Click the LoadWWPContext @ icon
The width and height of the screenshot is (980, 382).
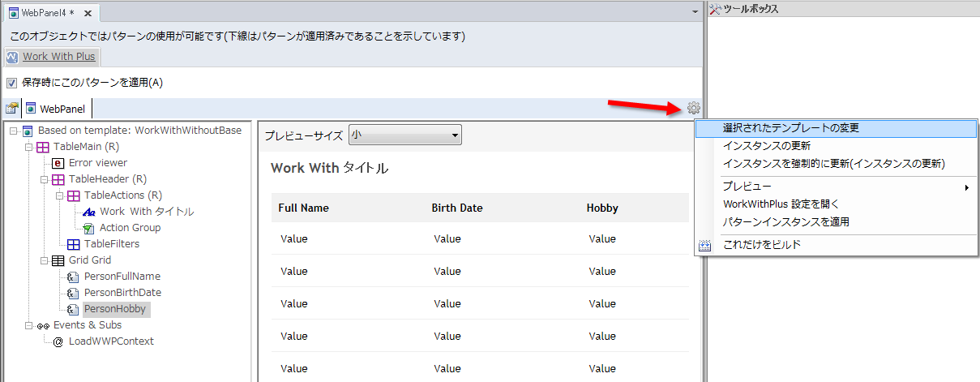58,341
